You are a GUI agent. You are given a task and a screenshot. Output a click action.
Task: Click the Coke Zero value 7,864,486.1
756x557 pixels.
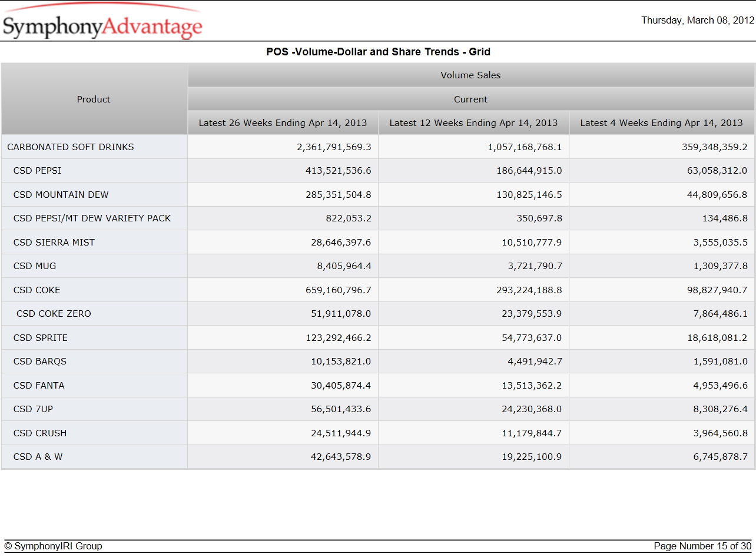(720, 314)
